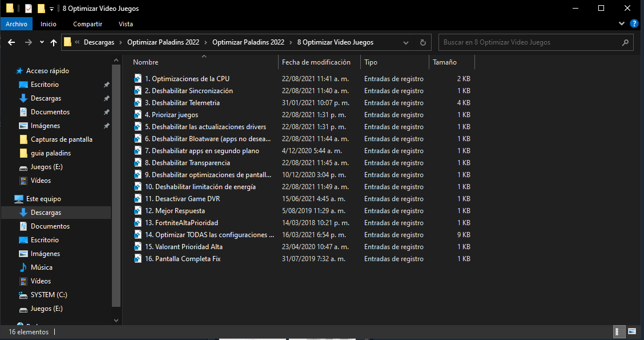Image resolution: width=644 pixels, height=340 pixels.
Task: Open the address bar history dropdown
Action: (406, 42)
